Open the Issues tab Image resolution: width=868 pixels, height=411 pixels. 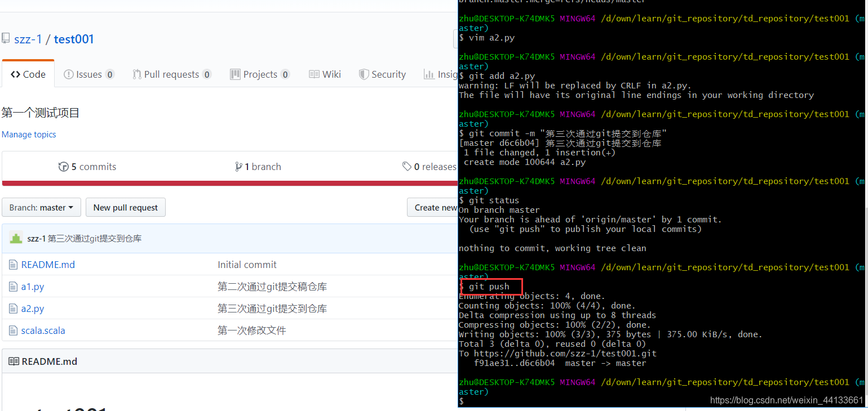pos(89,74)
